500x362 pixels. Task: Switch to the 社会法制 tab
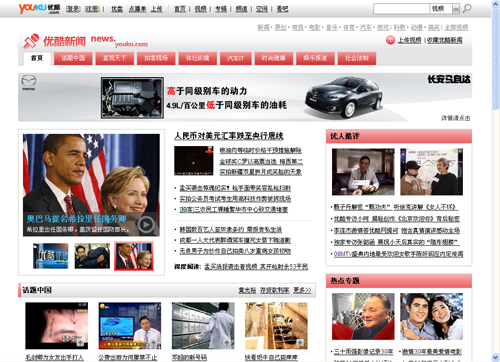click(357, 58)
